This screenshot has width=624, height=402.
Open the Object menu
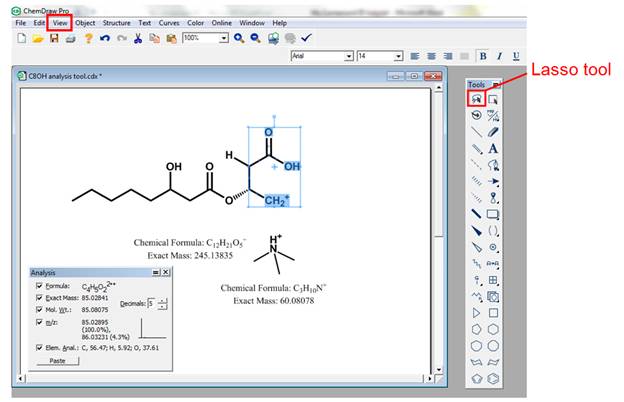(85, 23)
